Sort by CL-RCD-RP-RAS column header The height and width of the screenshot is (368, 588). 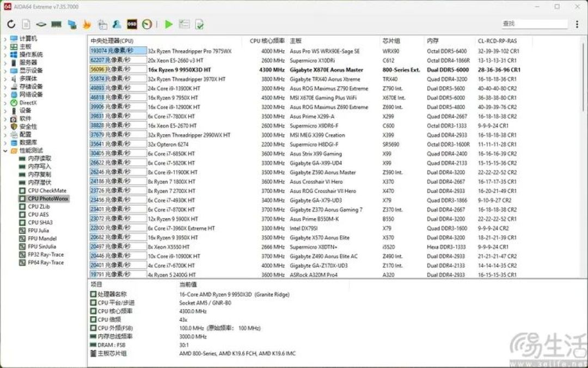click(497, 40)
